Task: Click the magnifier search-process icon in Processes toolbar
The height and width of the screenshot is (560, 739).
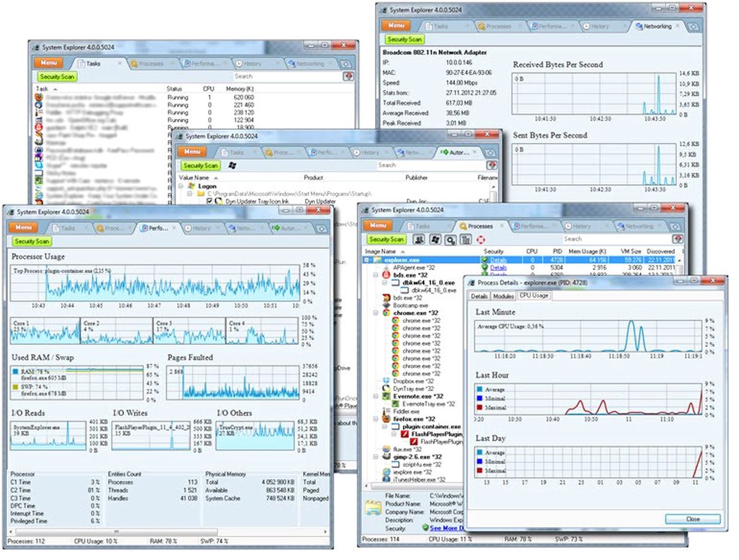Action: (450, 239)
